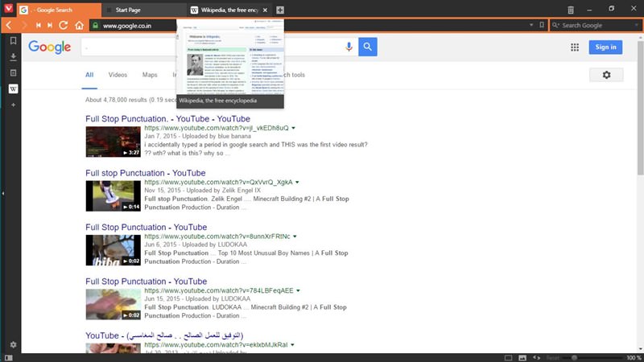Open a new tab with plus button
Viewport: 644px width, 362px height.
pyautogui.click(x=280, y=10)
